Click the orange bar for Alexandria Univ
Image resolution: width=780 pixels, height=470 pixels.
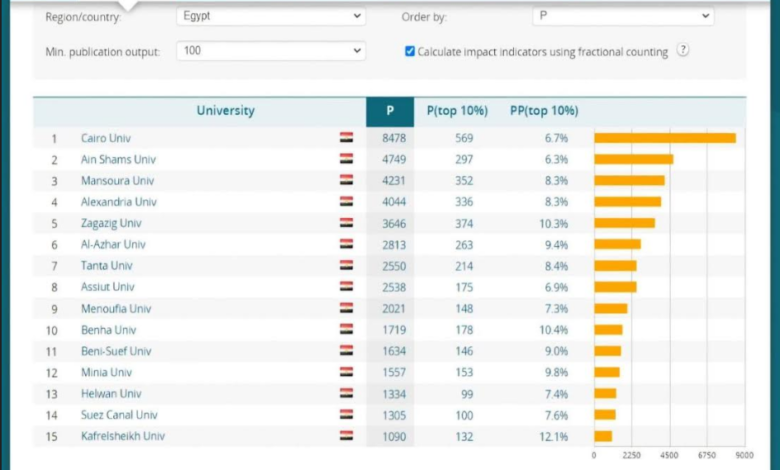628,202
